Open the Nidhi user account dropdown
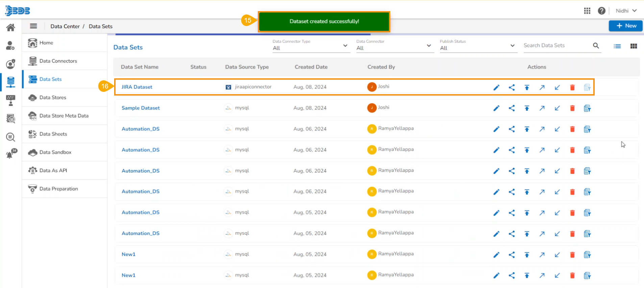Image resolution: width=644 pixels, height=288 pixels. tap(626, 11)
